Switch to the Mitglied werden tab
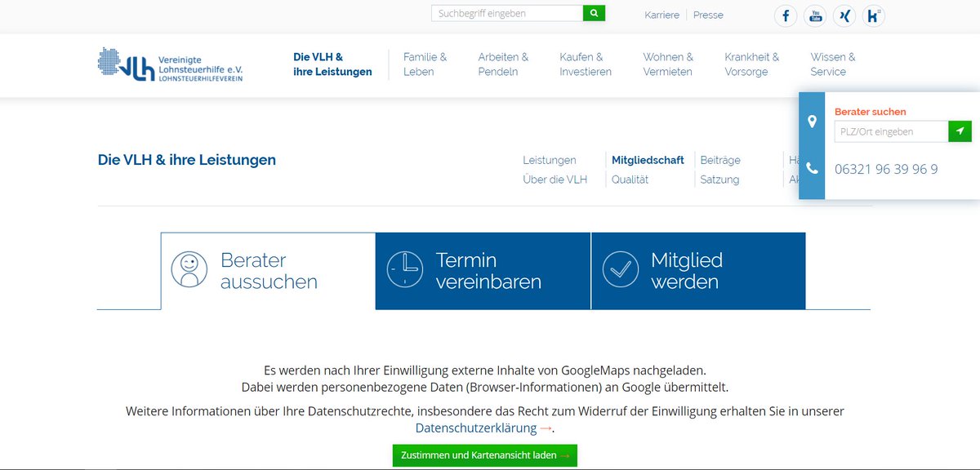The image size is (980, 470). click(698, 271)
